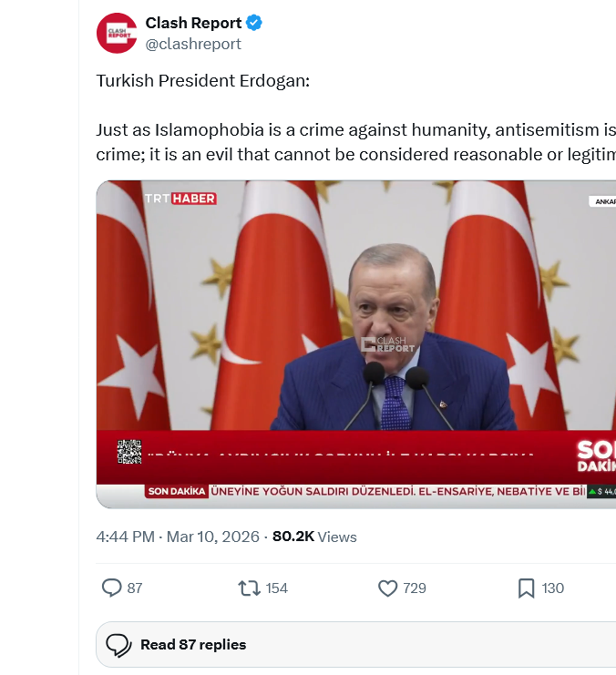The image size is (616, 675).
Task: Open the Clash Report account name link
Action: pos(193,23)
